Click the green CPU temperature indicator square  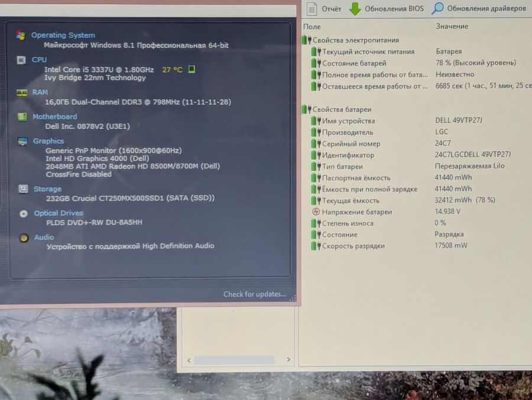point(192,69)
